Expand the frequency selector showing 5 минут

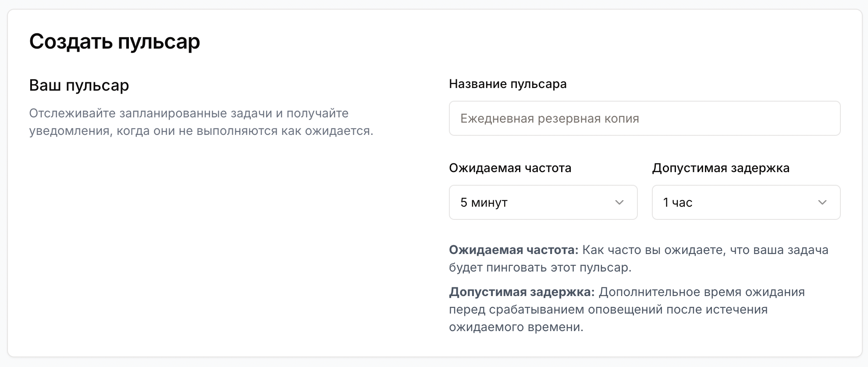coord(543,202)
